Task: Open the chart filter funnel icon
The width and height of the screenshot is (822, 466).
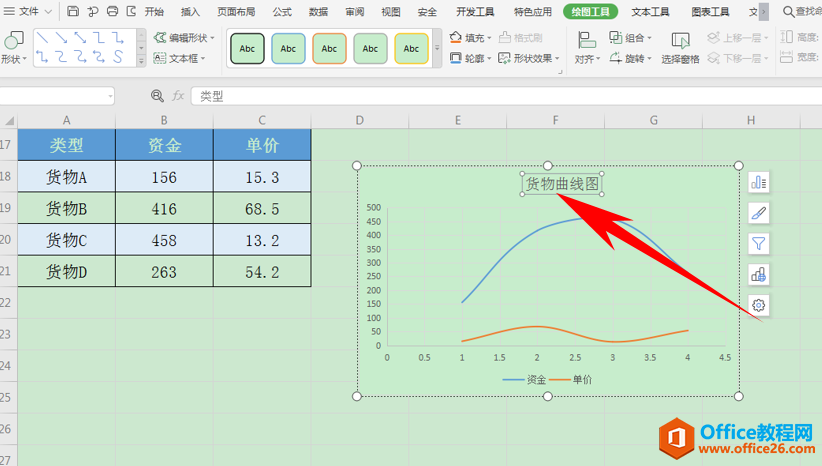Action: (x=759, y=243)
